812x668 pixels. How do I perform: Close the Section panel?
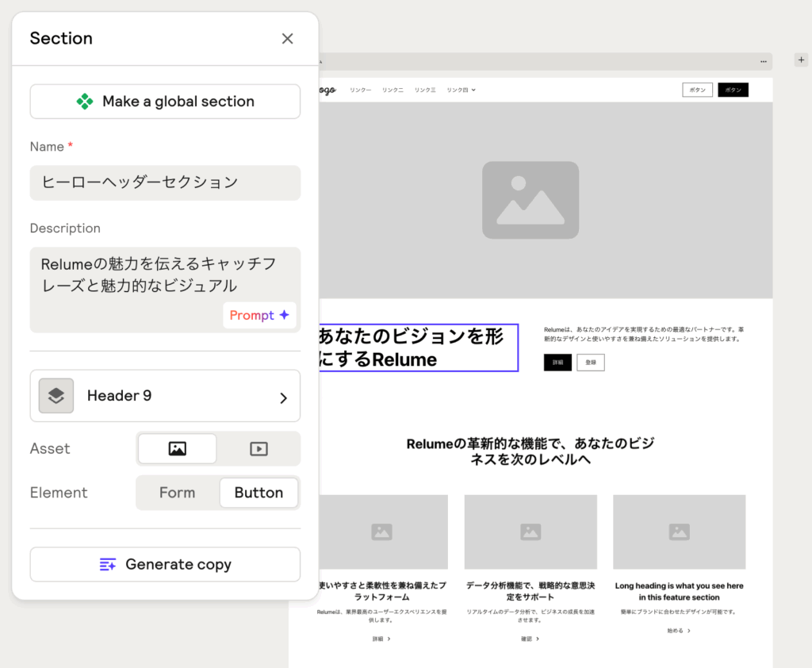tap(287, 39)
